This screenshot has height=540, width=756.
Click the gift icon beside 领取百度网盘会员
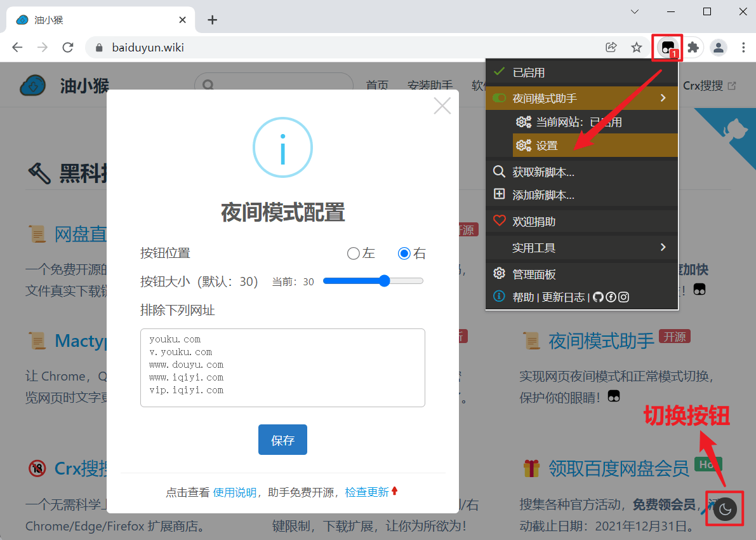[532, 468]
